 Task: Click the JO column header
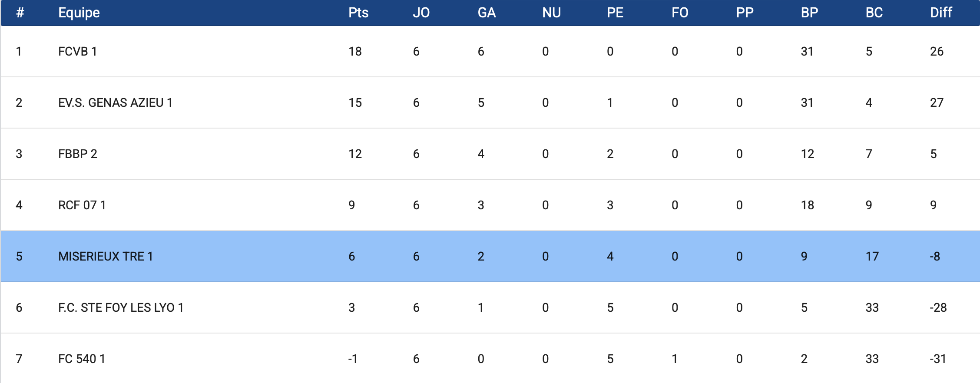(x=421, y=13)
